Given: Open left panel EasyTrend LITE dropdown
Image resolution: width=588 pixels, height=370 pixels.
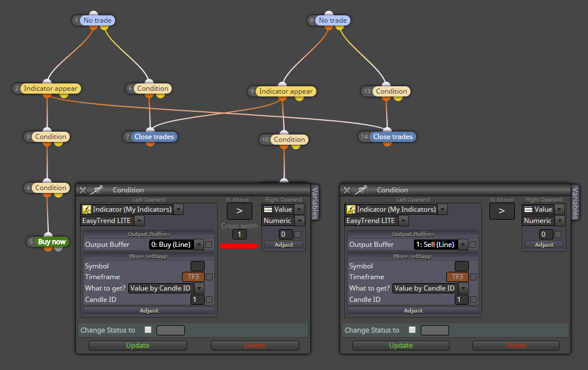Looking at the screenshot, I should pyautogui.click(x=139, y=221).
